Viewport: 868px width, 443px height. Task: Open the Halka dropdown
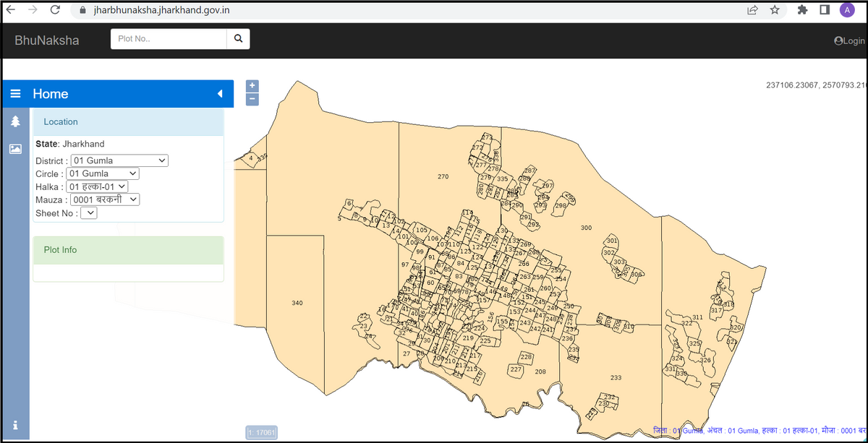tap(96, 186)
